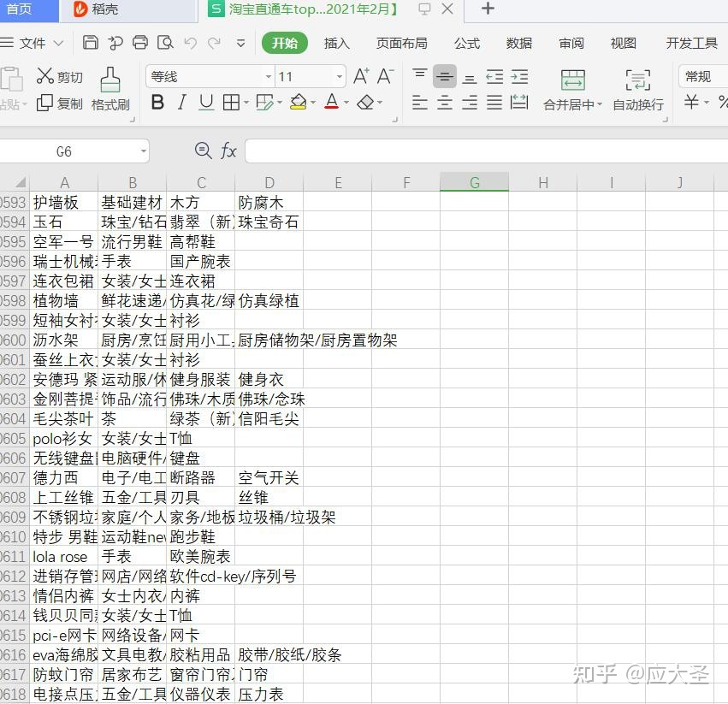Click the fill color bucket icon

coord(298,102)
